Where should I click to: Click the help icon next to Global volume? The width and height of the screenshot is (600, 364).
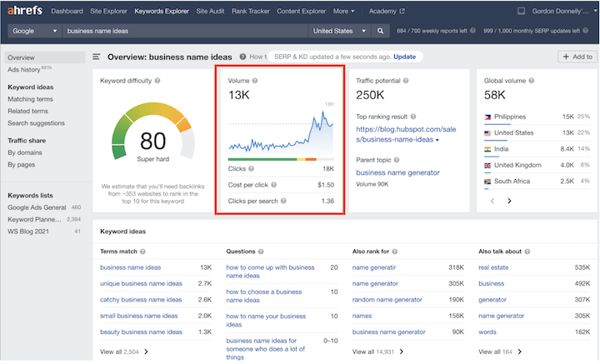point(532,81)
